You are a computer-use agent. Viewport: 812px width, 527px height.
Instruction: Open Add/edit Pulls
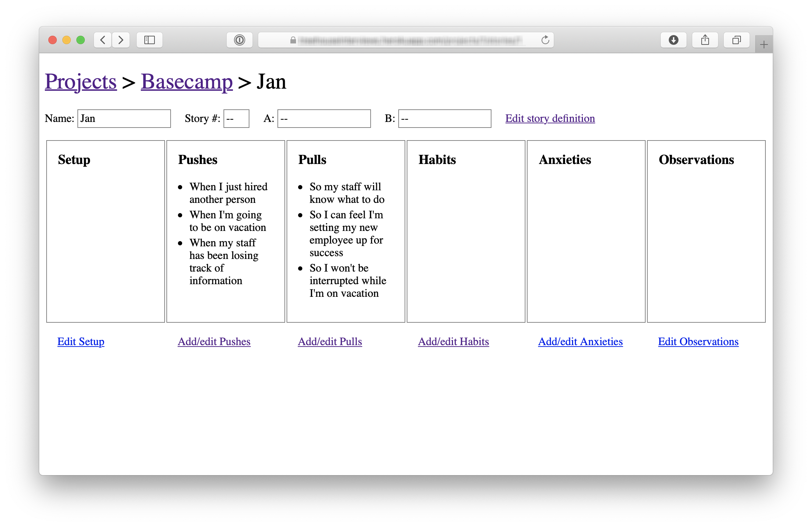[330, 342]
